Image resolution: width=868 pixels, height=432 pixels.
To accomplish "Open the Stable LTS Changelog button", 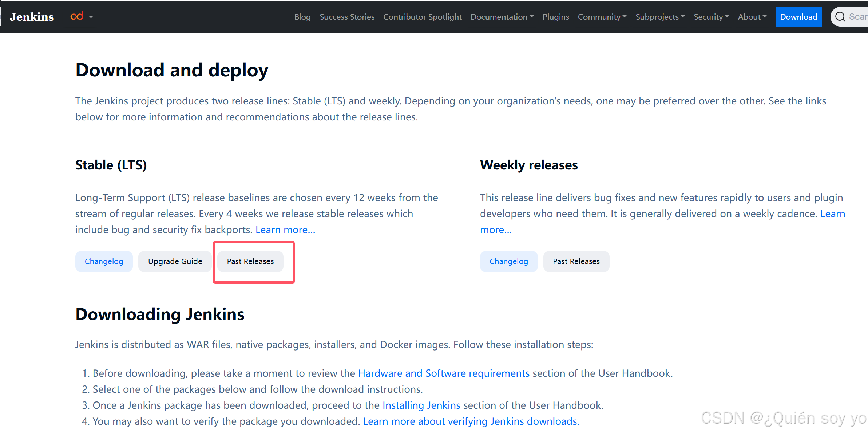I will (104, 261).
